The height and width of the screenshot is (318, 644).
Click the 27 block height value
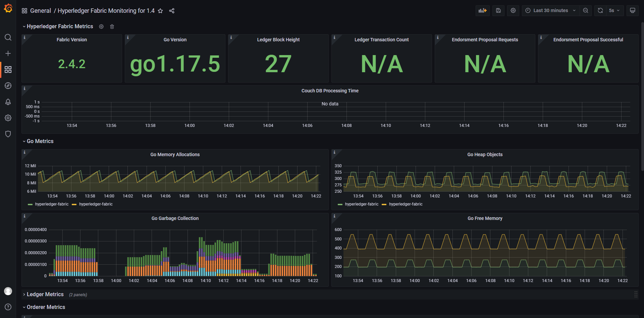coord(278,64)
